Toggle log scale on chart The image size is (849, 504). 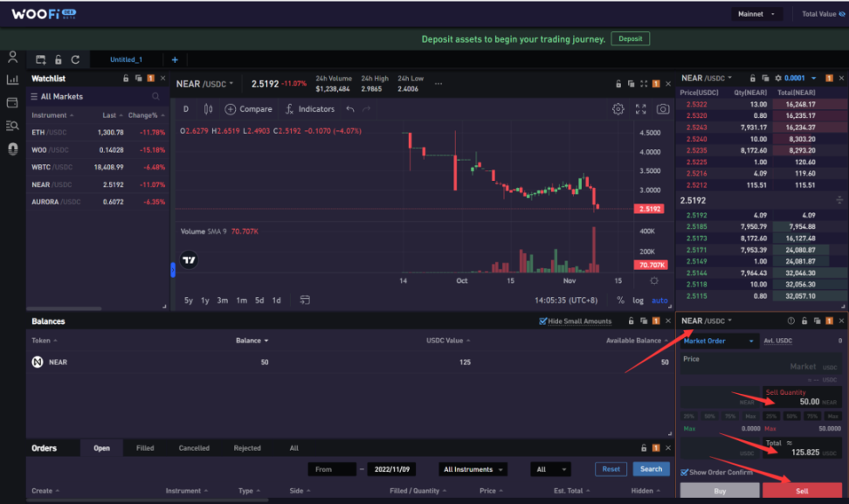tap(638, 300)
